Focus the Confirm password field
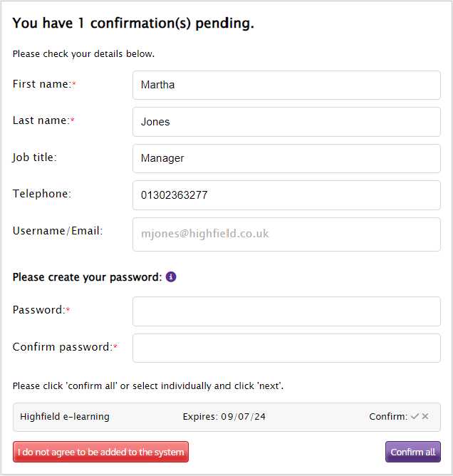Screen dimensions: 453x476 286,348
